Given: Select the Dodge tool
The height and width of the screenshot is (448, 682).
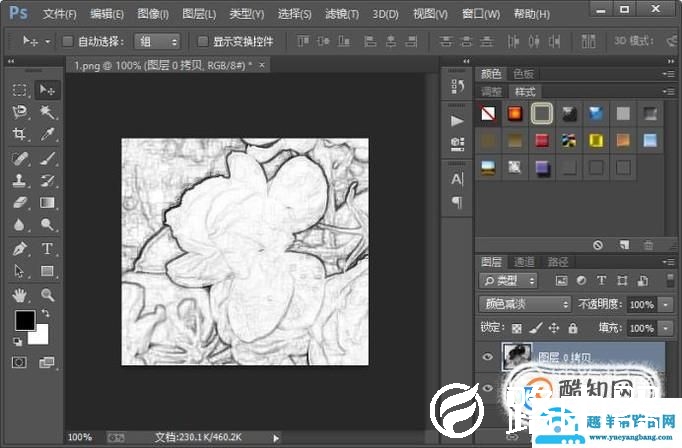Looking at the screenshot, I should tap(47, 224).
